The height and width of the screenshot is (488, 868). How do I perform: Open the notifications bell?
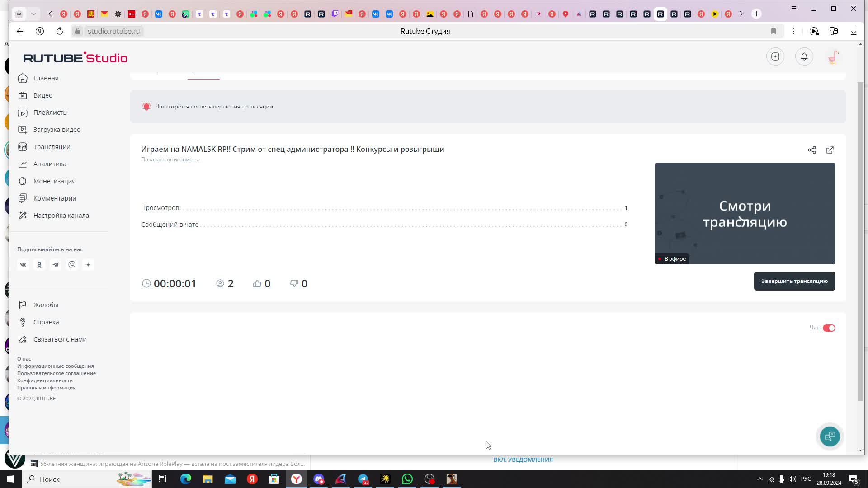pos(804,56)
